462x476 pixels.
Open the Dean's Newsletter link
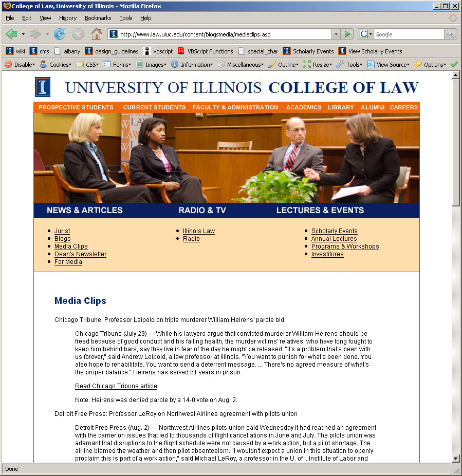pyautogui.click(x=80, y=254)
